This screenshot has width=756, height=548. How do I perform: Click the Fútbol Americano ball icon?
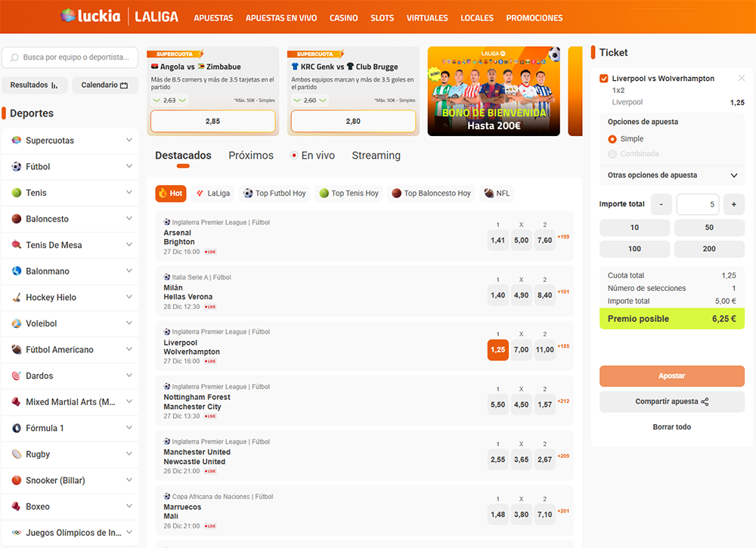pos(17,349)
